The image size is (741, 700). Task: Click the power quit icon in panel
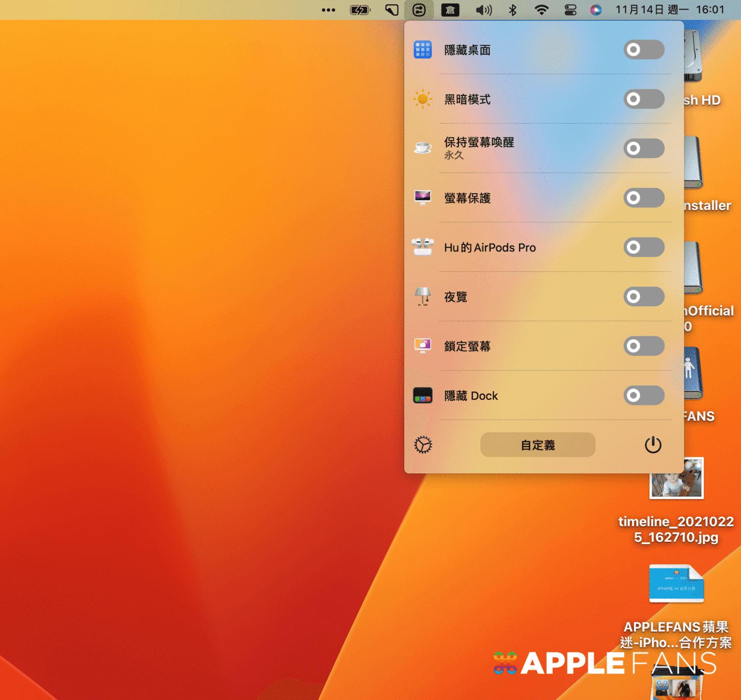click(653, 445)
